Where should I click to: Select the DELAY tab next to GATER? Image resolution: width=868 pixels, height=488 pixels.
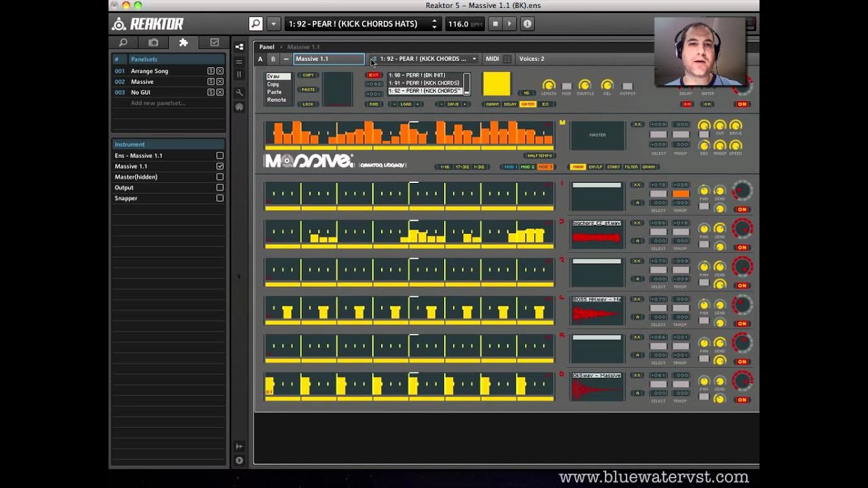click(510, 104)
